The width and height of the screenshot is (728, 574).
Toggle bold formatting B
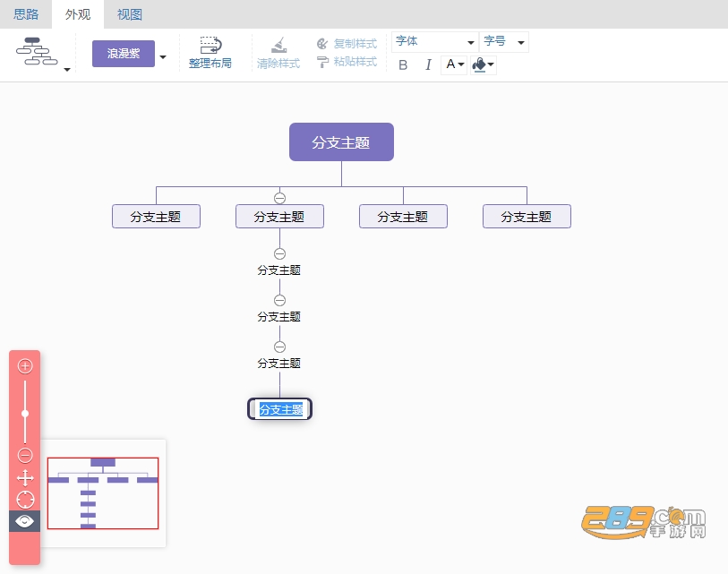403,64
